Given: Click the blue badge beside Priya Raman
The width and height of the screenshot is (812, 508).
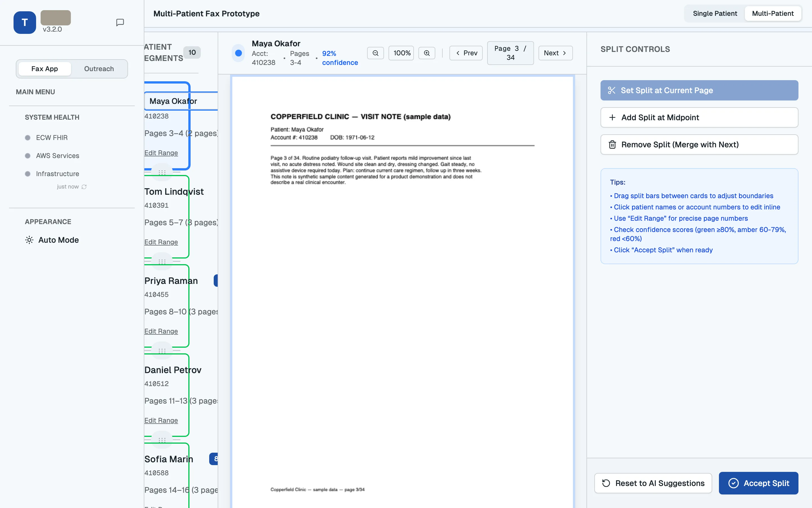Looking at the screenshot, I should click(x=216, y=281).
